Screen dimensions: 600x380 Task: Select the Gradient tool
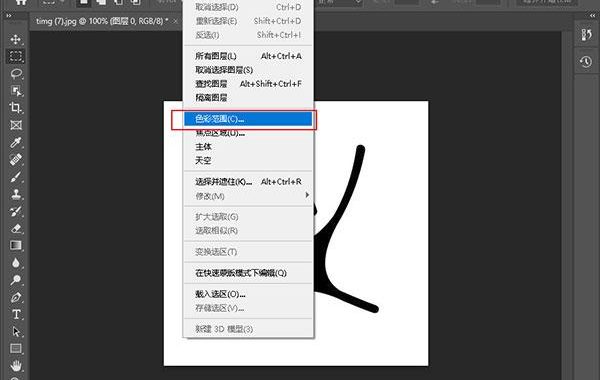16,245
